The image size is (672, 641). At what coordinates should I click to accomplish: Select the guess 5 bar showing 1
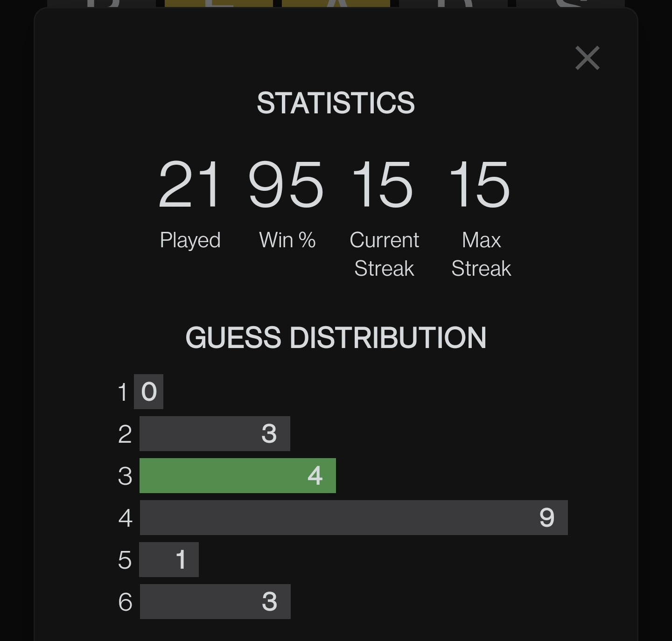pyautogui.click(x=169, y=559)
